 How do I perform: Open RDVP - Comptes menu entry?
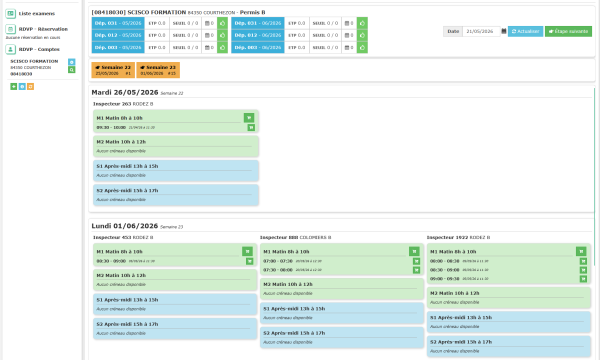coord(39,49)
